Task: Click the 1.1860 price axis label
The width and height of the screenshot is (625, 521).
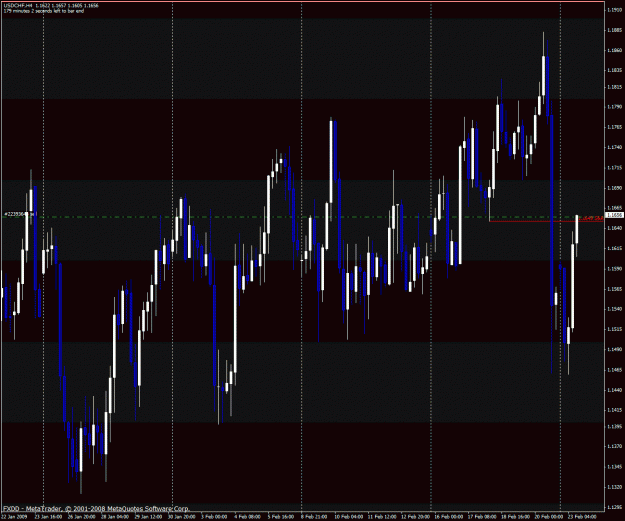Action: pos(613,51)
